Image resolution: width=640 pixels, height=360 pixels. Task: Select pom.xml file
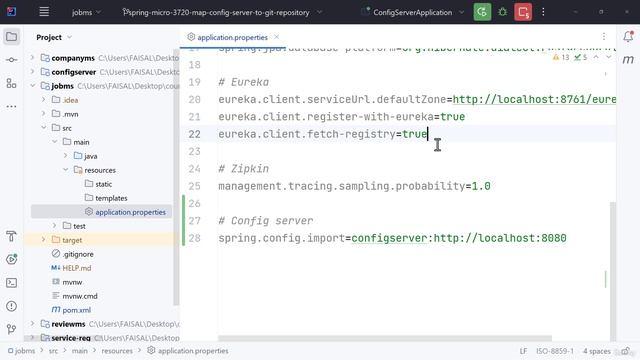coord(71,310)
